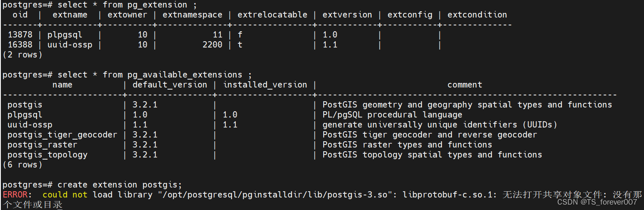This screenshot has width=644, height=210.
Task: Select 'postgis_tiger_geocoder' extension name
Action: click(x=62, y=135)
